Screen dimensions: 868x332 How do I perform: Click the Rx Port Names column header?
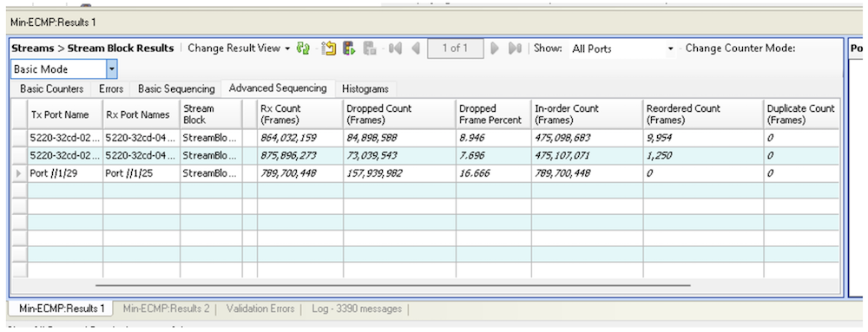click(x=141, y=115)
